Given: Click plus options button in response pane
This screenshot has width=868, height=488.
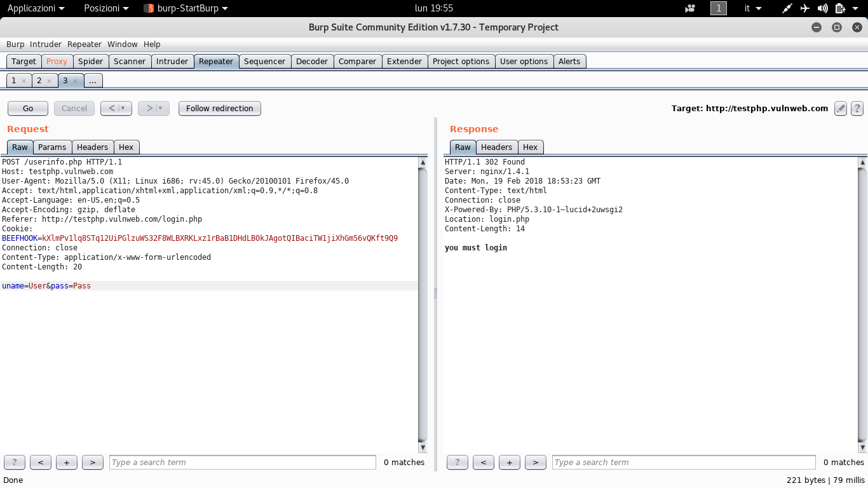Looking at the screenshot, I should tap(510, 462).
